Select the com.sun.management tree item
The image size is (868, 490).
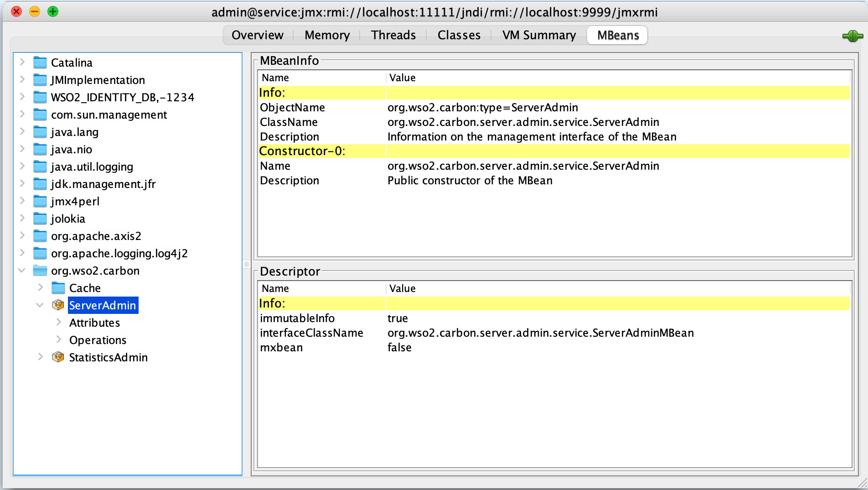pyautogui.click(x=109, y=115)
